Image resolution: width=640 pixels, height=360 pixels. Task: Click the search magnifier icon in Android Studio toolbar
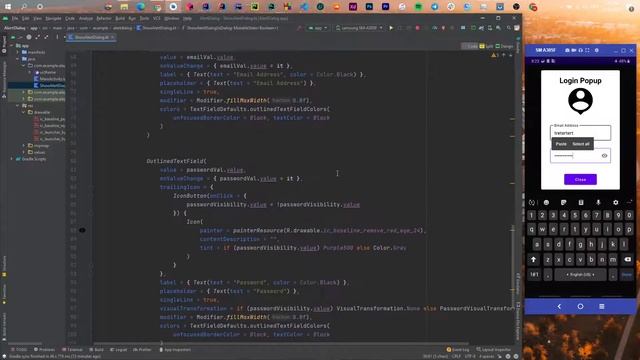click(x=509, y=28)
